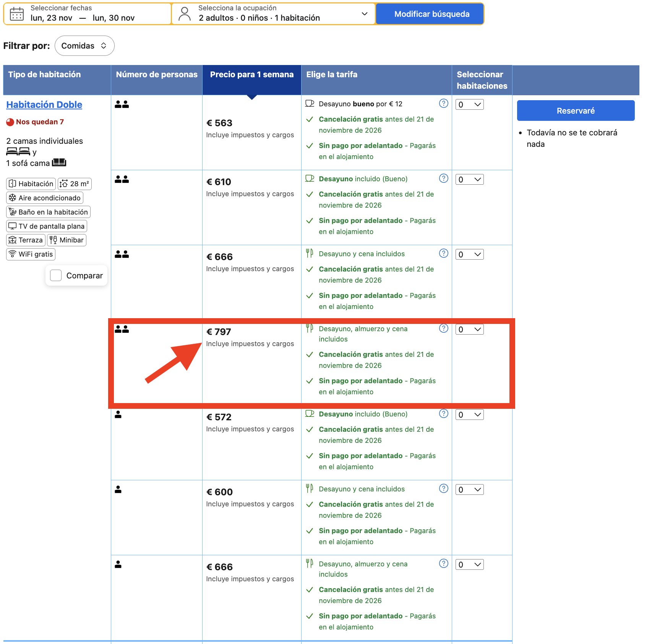Click the bathroom amenity icon
This screenshot has width=652, height=644.
pos(13,212)
